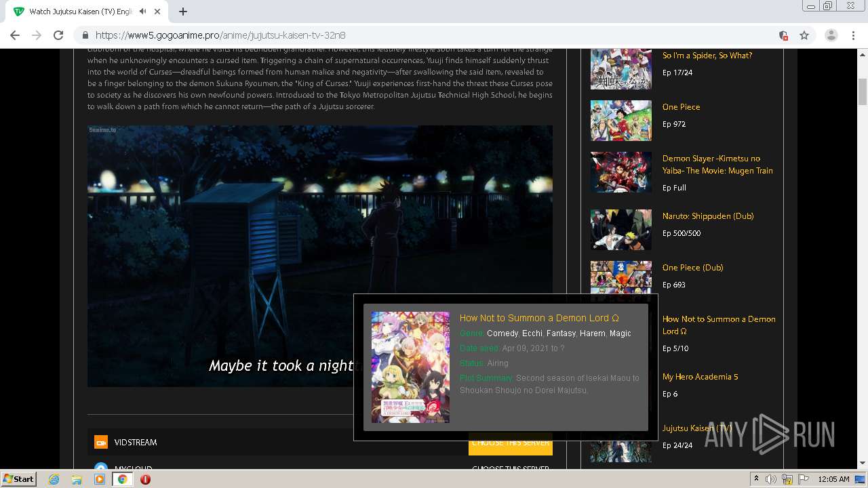Select the Comedy genre in popup
The image size is (868, 488).
[x=502, y=333]
